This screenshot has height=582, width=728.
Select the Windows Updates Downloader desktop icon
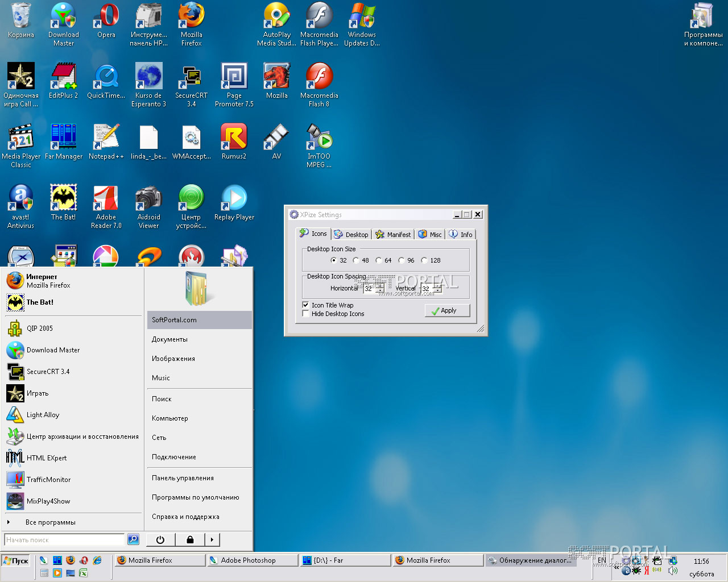pyautogui.click(x=362, y=24)
